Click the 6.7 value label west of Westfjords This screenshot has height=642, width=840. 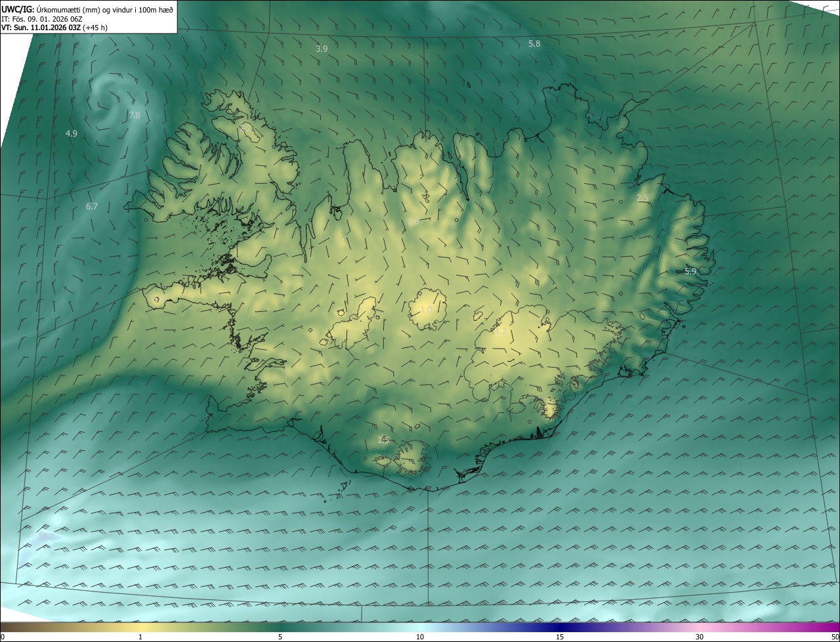(x=92, y=207)
